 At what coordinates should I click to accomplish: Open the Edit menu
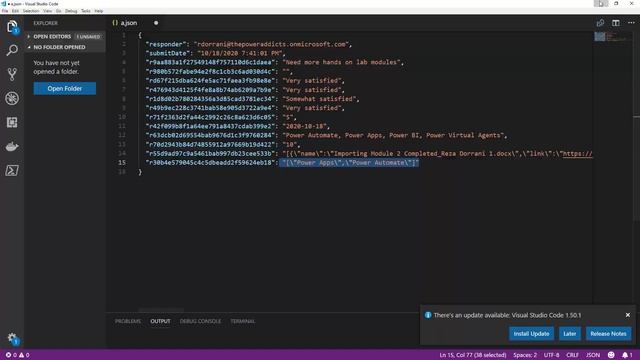click(x=15, y=11)
